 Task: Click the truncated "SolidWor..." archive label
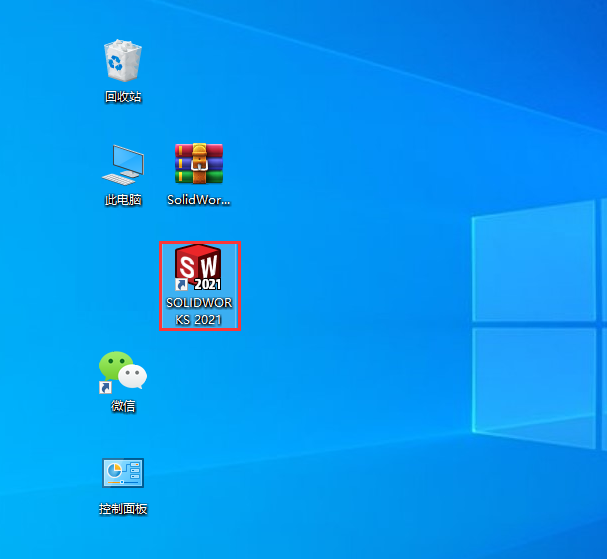[x=199, y=200]
